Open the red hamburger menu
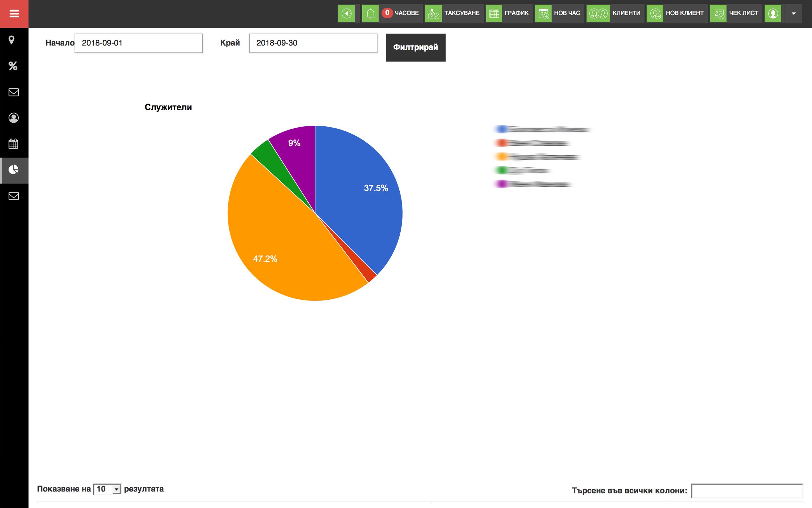 click(x=14, y=14)
